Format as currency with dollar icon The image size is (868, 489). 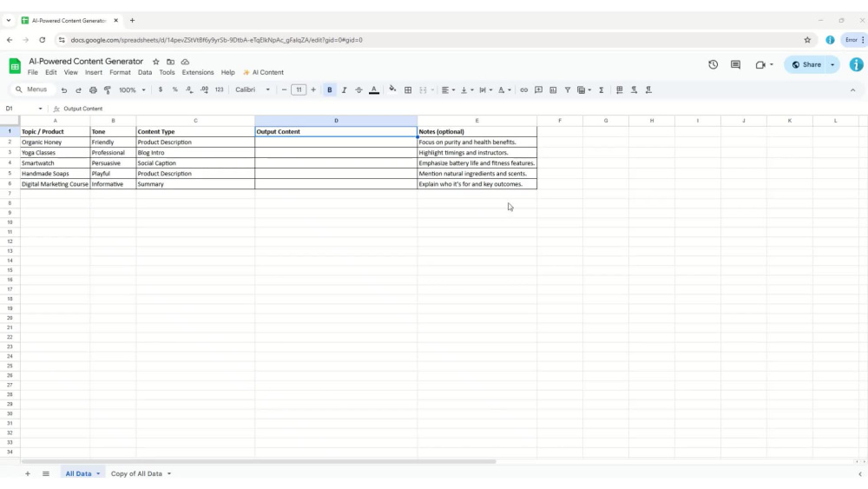pos(161,89)
